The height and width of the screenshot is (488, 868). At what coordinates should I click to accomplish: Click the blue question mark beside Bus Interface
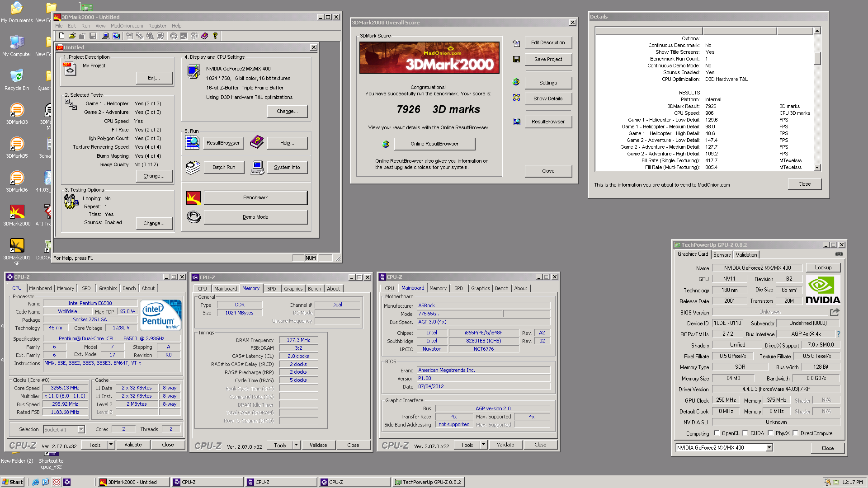tap(838, 334)
